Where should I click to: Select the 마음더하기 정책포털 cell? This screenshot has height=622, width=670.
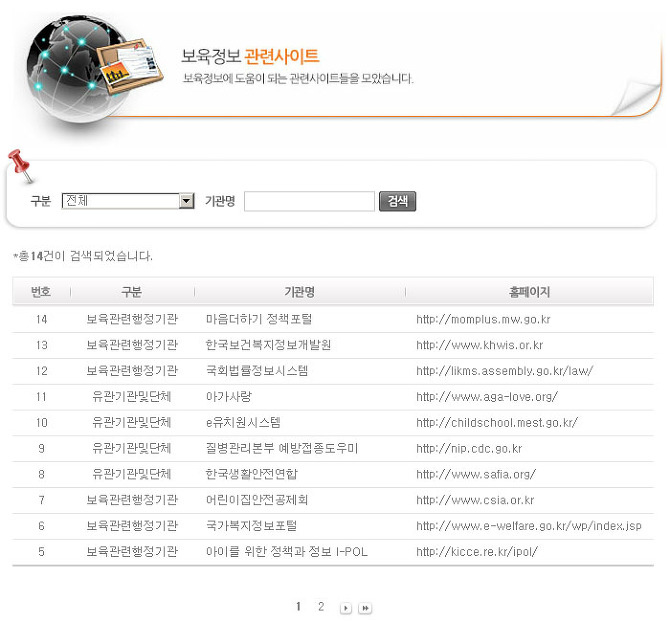pyautogui.click(x=259, y=319)
